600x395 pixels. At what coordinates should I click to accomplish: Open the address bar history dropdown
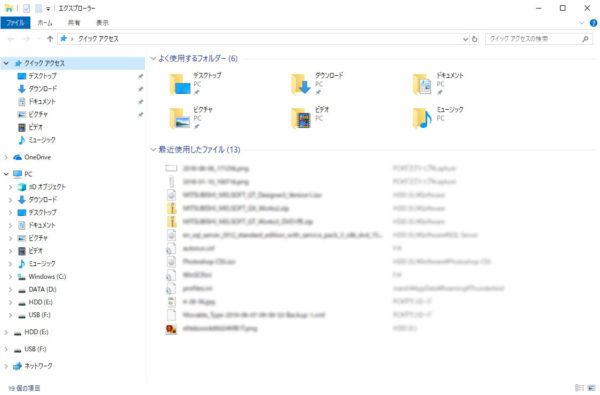[x=465, y=39]
